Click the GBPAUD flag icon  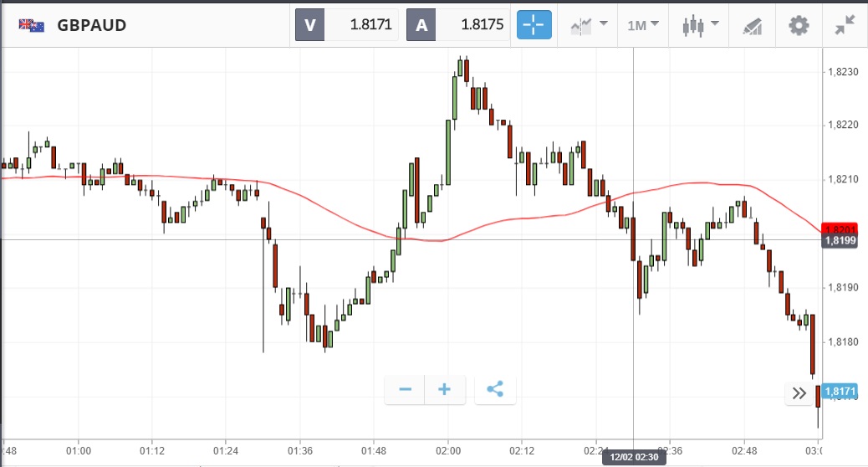click(x=32, y=25)
